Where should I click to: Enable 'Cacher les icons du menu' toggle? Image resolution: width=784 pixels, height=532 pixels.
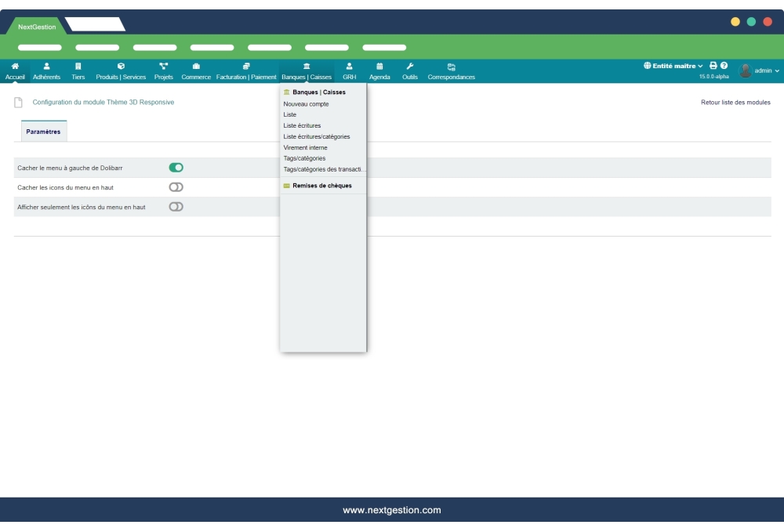[176, 187]
